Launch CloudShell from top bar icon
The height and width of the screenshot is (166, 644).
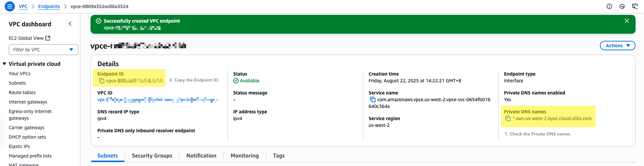(635, 6)
